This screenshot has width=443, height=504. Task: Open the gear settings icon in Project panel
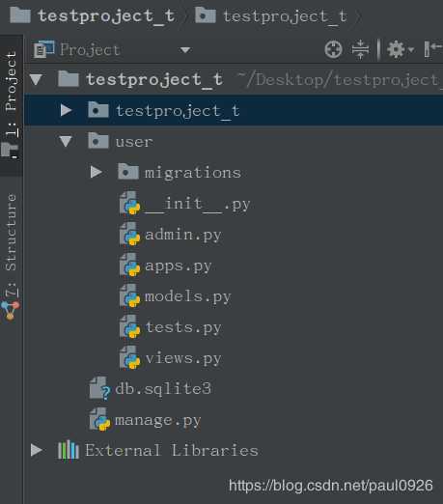point(400,49)
